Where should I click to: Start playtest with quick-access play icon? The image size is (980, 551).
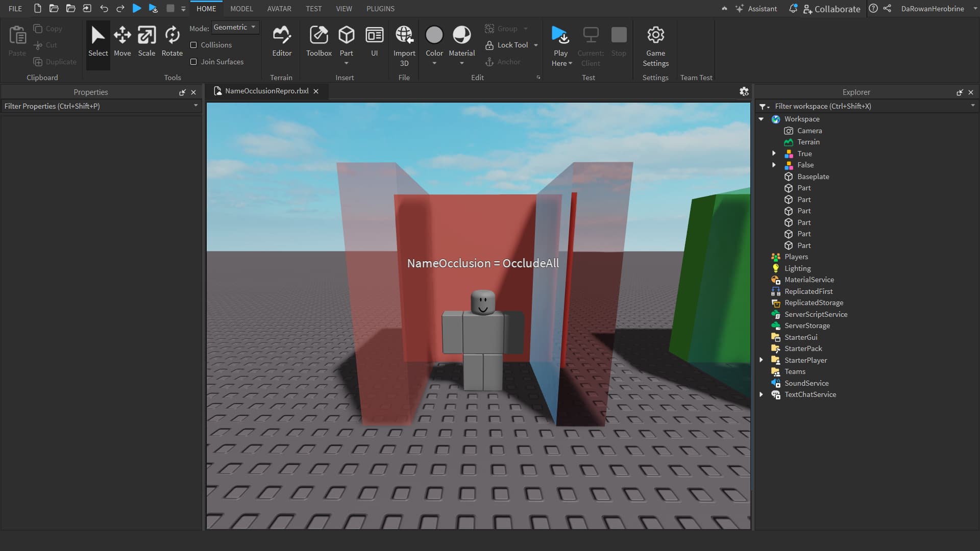pos(137,8)
